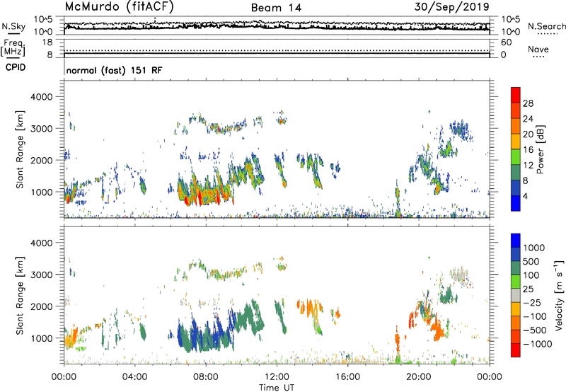Image resolution: width=566 pixels, height=392 pixels.
Task: Click the 60 tick on Nave axis
Action: (x=506, y=42)
